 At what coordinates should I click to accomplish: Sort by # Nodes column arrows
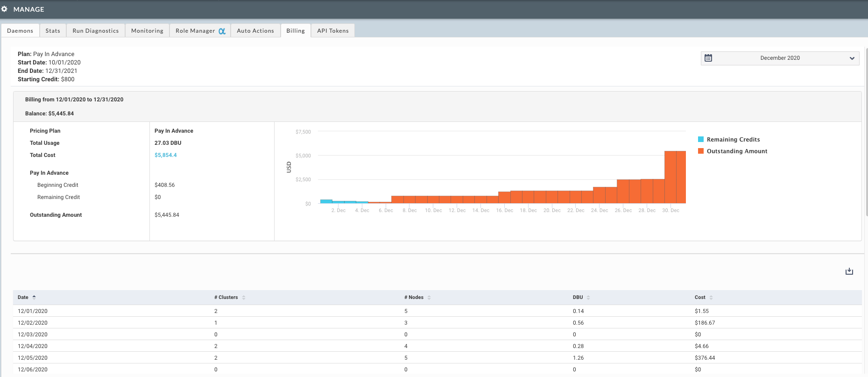429,298
